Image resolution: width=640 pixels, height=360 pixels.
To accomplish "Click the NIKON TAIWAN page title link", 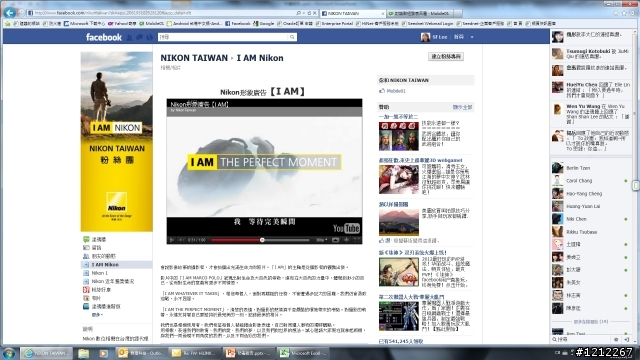I will pyautogui.click(x=194, y=58).
